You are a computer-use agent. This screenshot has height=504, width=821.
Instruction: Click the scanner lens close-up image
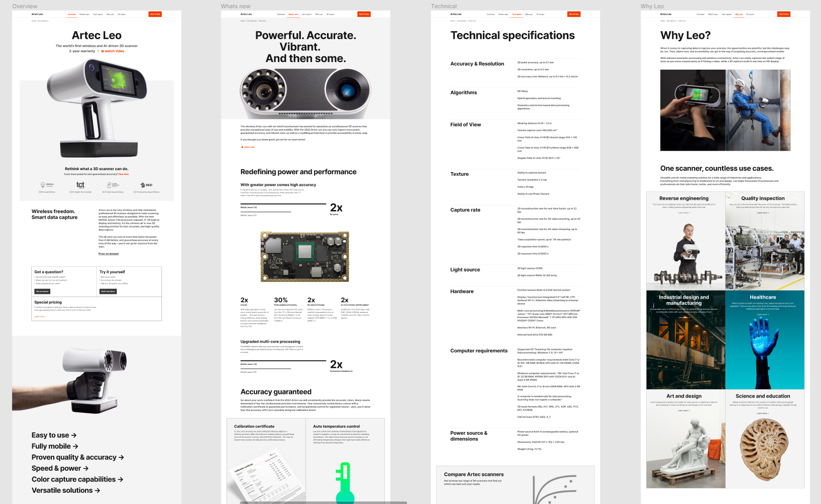(x=305, y=94)
